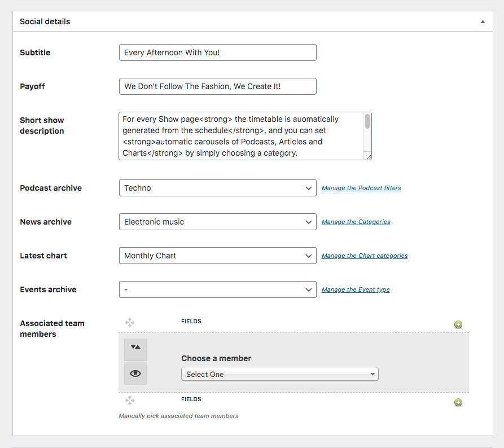Click the lower move handle beside FIELDS
504x448 pixels.
(130, 400)
